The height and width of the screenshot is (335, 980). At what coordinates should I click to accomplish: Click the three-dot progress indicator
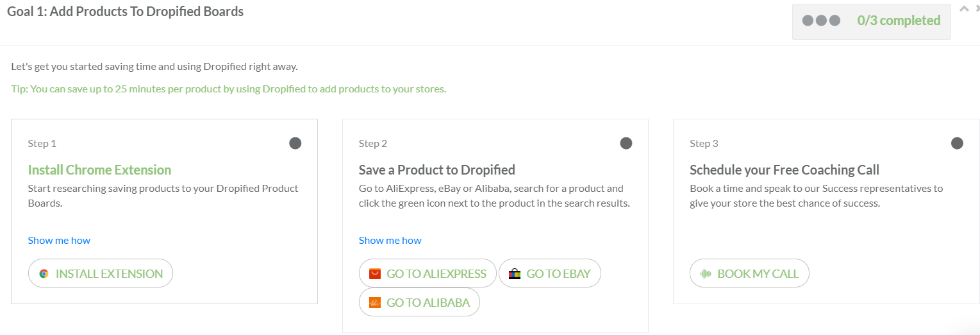point(821,21)
